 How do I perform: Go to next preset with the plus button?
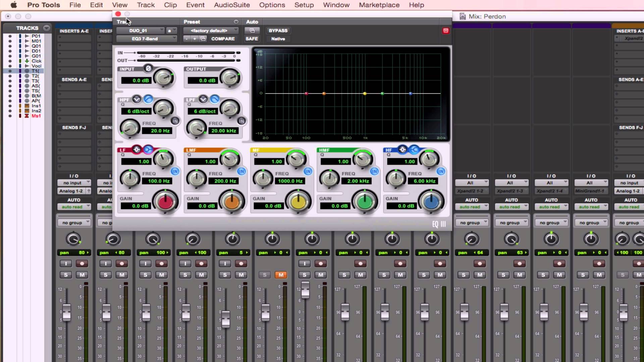[195, 39]
